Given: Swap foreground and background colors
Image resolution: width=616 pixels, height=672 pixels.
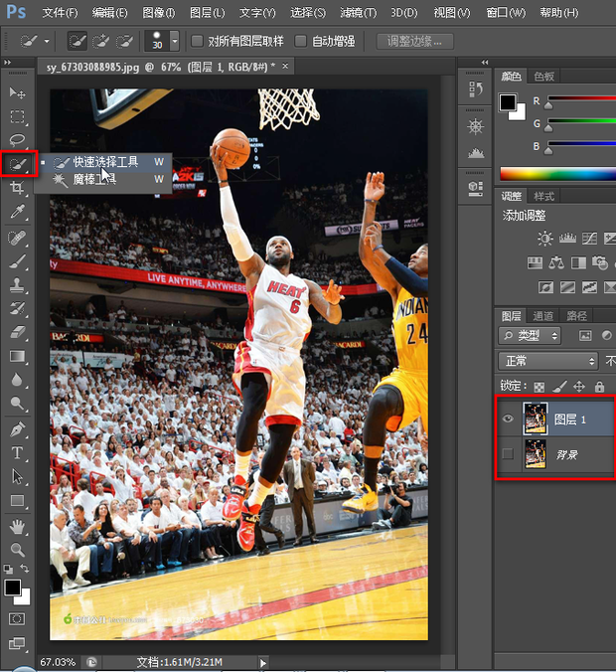Looking at the screenshot, I should pyautogui.click(x=25, y=569).
